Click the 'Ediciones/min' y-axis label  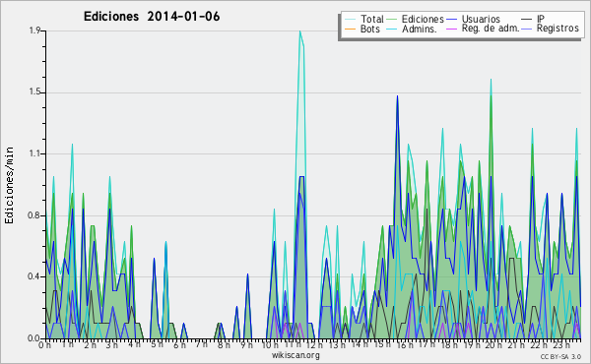pyautogui.click(x=9, y=185)
